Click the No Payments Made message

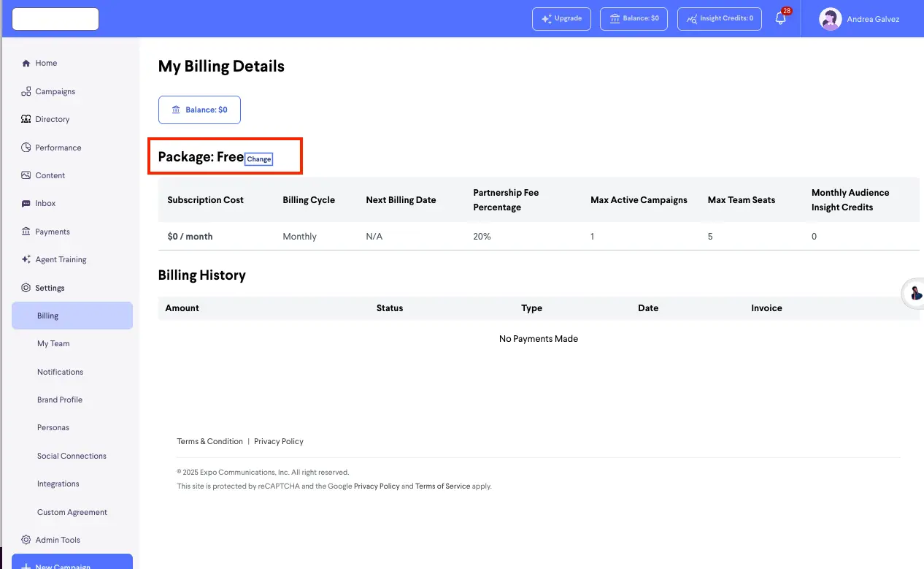pyautogui.click(x=539, y=339)
